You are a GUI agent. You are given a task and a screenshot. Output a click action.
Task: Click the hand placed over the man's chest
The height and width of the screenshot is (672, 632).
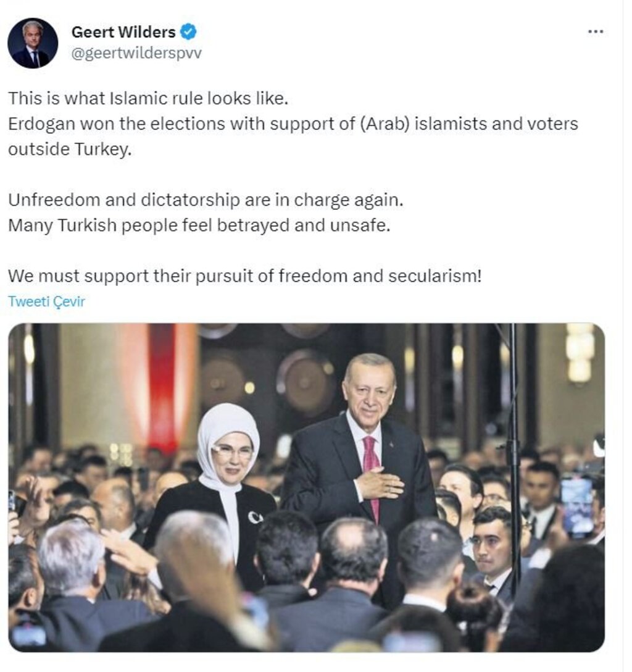(380, 484)
